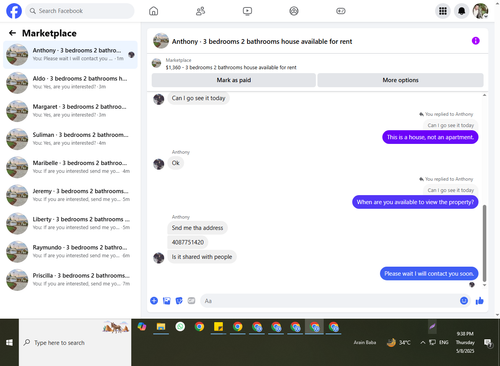Open the $1,360 Marketplace listing link
This screenshot has width=500, height=366.
(x=231, y=67)
